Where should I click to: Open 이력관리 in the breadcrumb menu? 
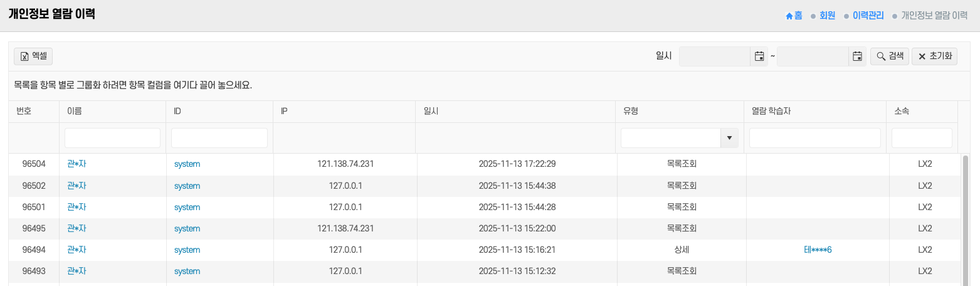pyautogui.click(x=868, y=16)
